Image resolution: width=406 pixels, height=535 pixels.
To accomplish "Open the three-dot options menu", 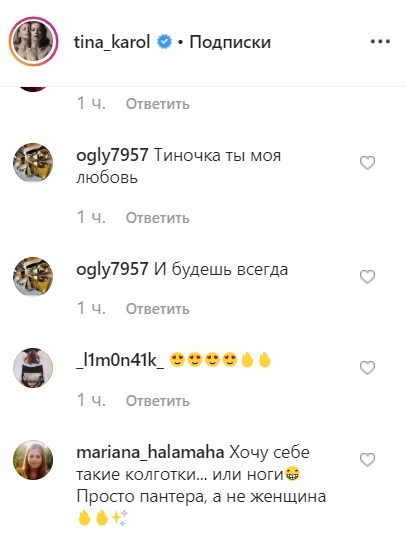I will click(x=380, y=42).
